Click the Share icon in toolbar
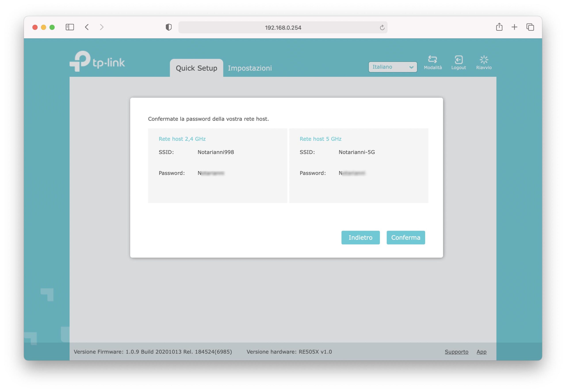566x392 pixels. tap(499, 27)
